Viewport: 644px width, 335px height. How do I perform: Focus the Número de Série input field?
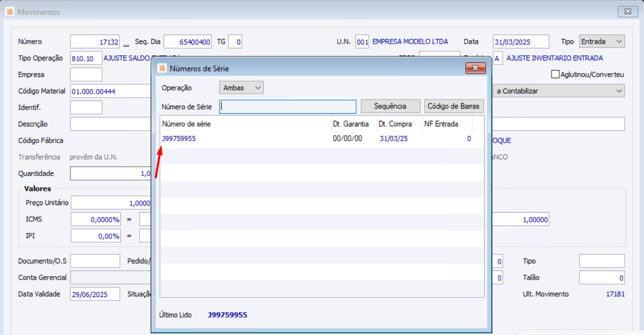click(288, 107)
